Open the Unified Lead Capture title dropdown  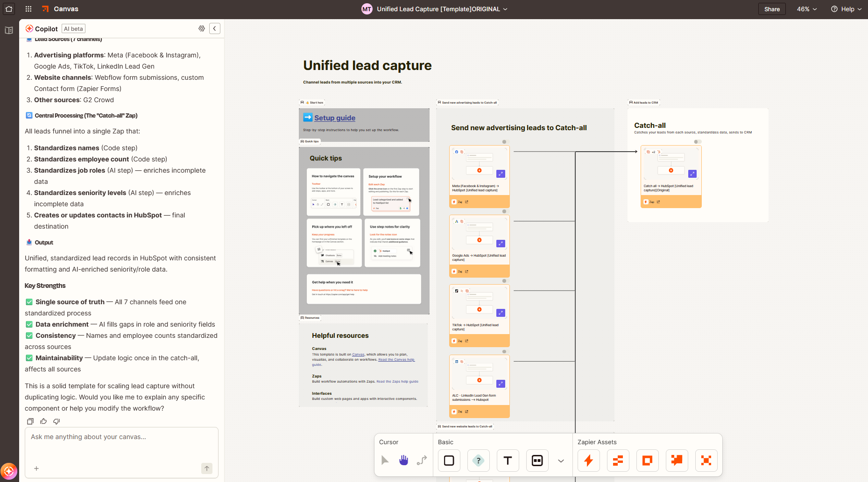[505, 8]
